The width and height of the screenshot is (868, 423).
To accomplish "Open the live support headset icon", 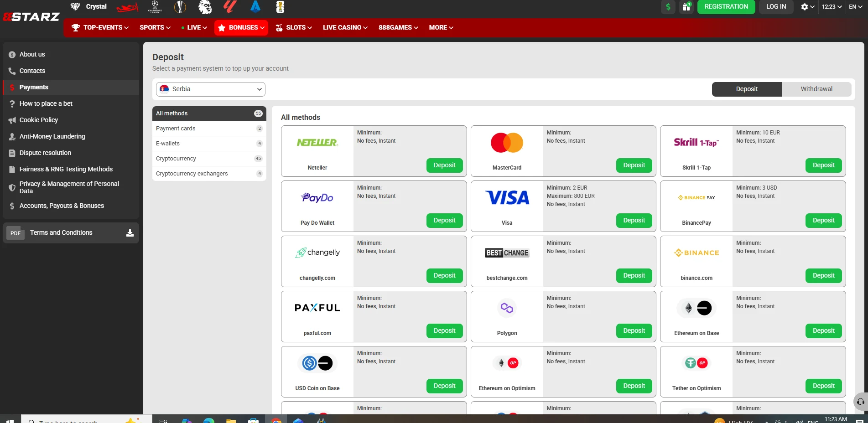I will point(861,402).
